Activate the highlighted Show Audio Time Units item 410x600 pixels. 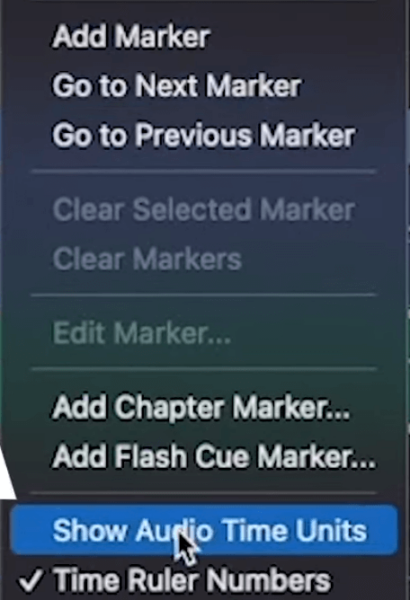205,530
